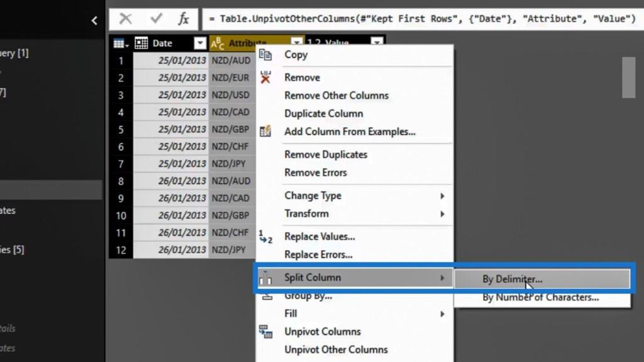Select Replace Values...
The image size is (644, 362).
319,237
